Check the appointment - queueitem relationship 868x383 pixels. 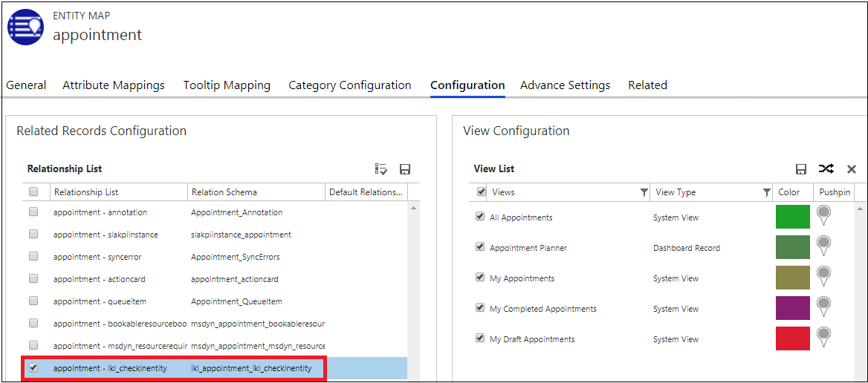(x=33, y=301)
